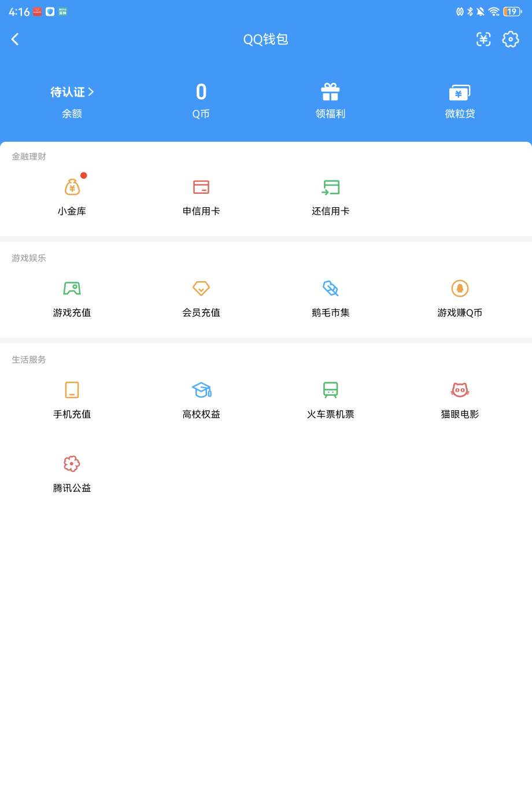The width and height of the screenshot is (532, 810).
Task: View the Q币 balance of 0
Action: point(201,91)
